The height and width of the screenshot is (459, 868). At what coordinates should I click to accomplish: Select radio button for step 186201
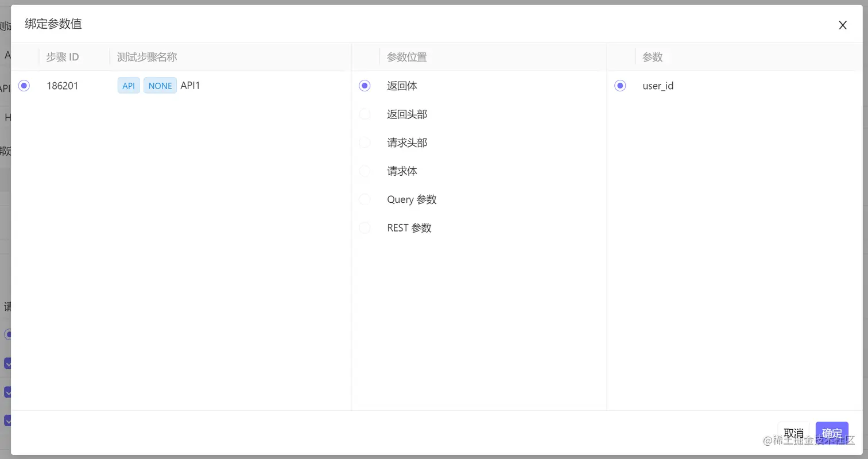pyautogui.click(x=24, y=86)
